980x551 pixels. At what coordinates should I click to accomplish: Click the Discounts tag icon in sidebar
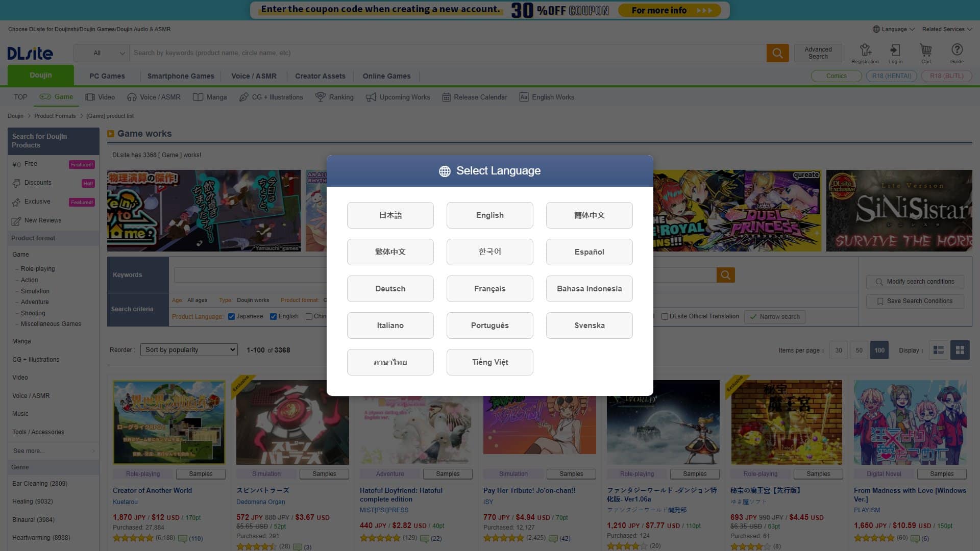pyautogui.click(x=16, y=183)
